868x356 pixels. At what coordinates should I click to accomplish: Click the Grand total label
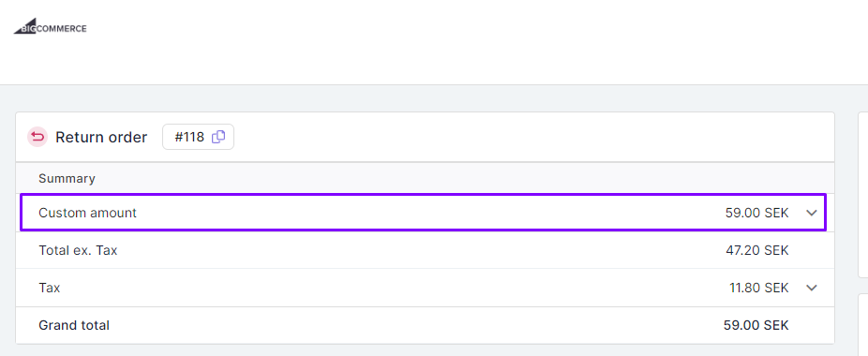pyautogui.click(x=74, y=325)
